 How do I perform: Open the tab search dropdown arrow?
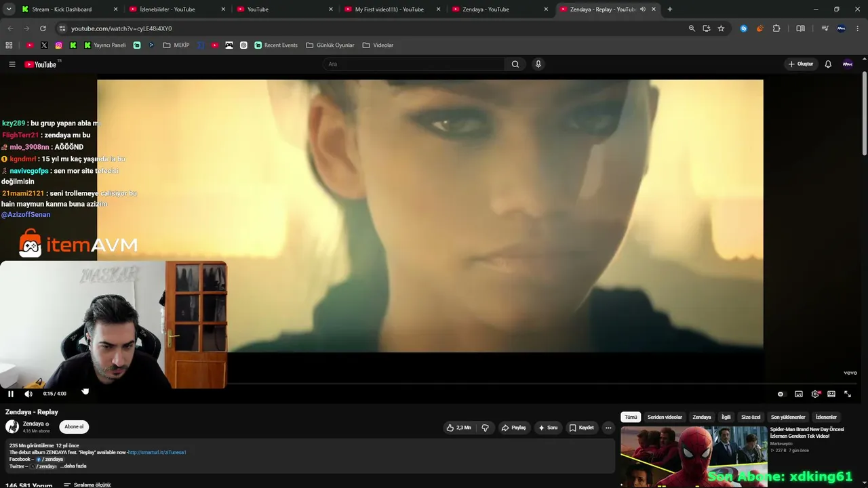9,9
